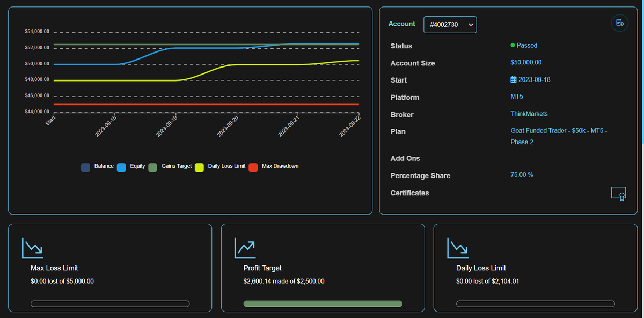Toggle the Daily Loss Limit legend swatch

199,167
